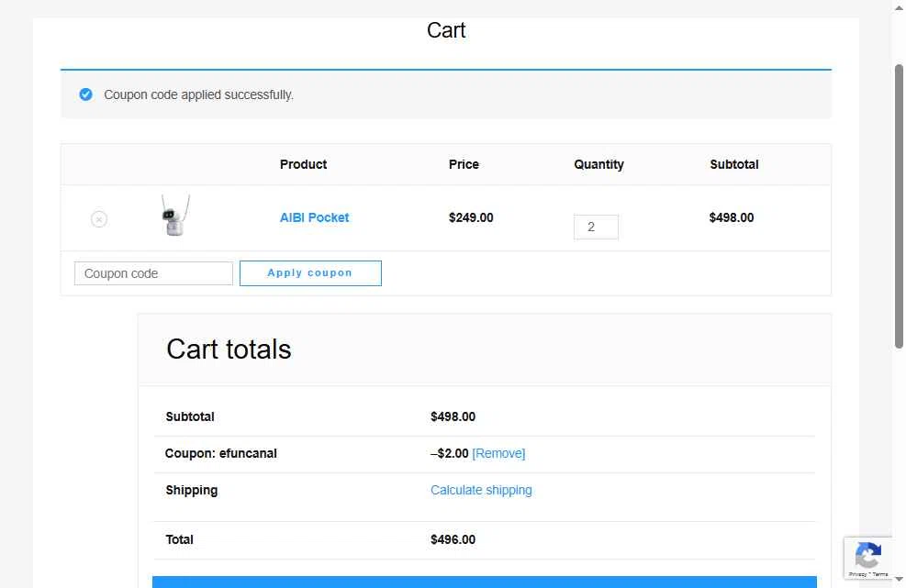The image size is (906, 588).
Task: Click the 'Cart totals' heading
Action: tap(229, 349)
